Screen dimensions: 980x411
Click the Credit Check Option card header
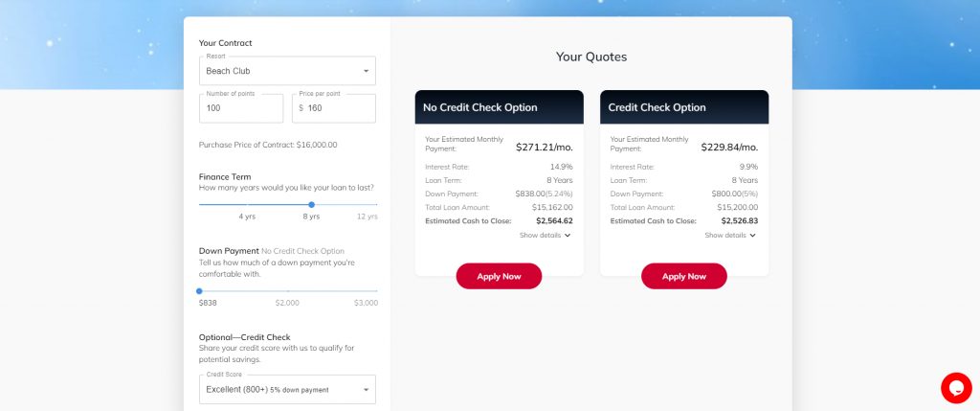click(683, 107)
